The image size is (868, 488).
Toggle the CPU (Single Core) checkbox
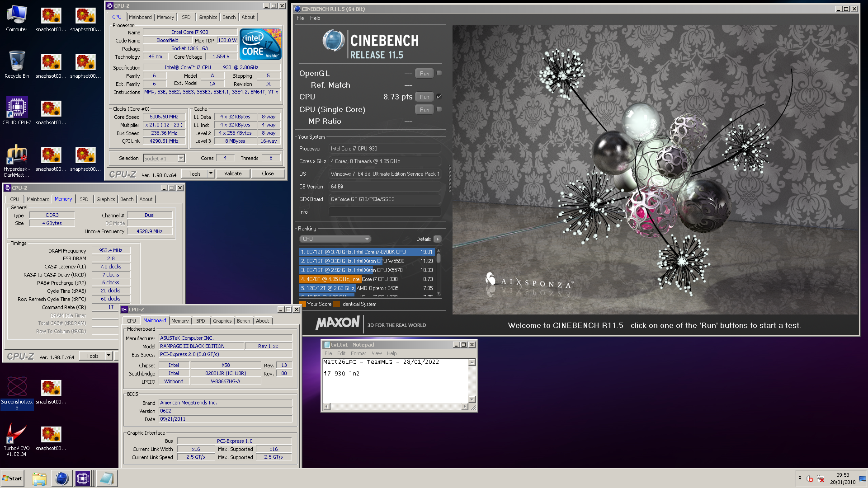(439, 109)
